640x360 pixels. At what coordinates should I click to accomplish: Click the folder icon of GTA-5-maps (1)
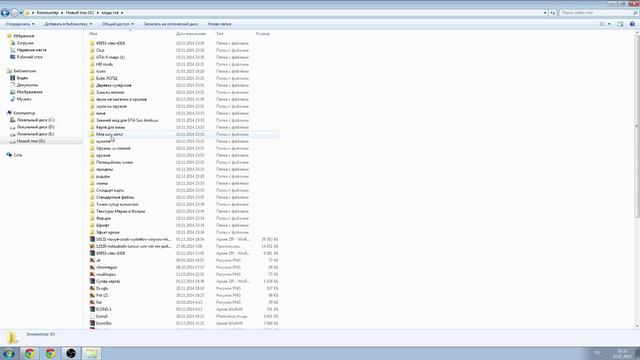92,57
